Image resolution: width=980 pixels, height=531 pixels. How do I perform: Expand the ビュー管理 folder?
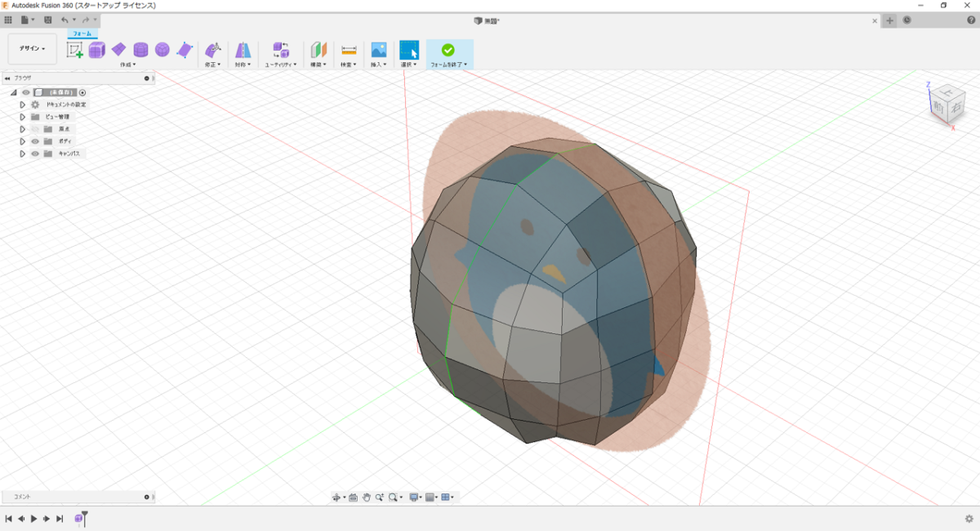23,117
